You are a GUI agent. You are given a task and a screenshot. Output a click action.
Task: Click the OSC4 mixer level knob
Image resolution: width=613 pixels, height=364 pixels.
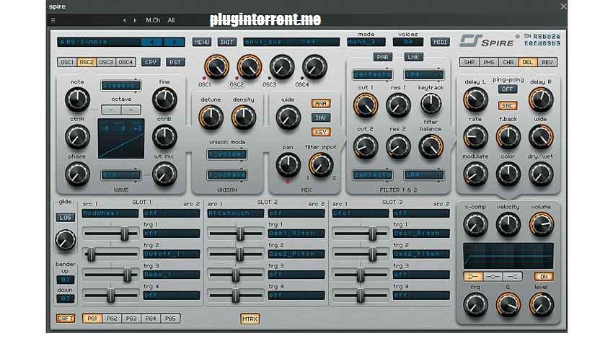314,67
